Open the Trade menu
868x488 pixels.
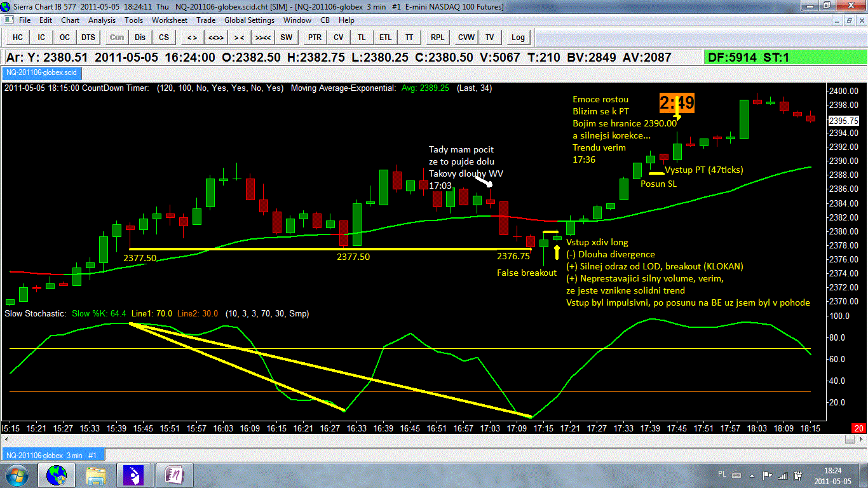[x=206, y=20]
